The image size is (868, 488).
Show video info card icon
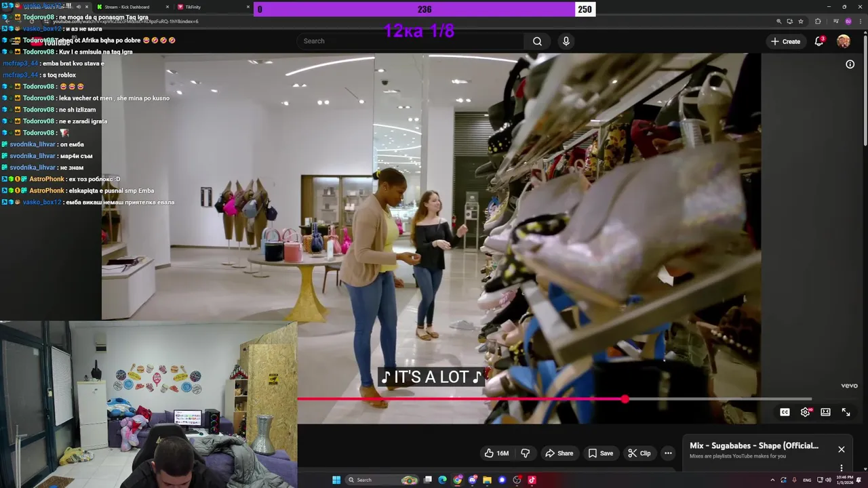click(850, 64)
